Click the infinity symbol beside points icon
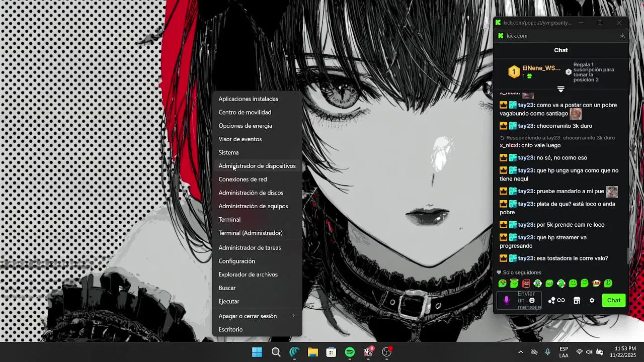644x362 pixels. click(561, 300)
